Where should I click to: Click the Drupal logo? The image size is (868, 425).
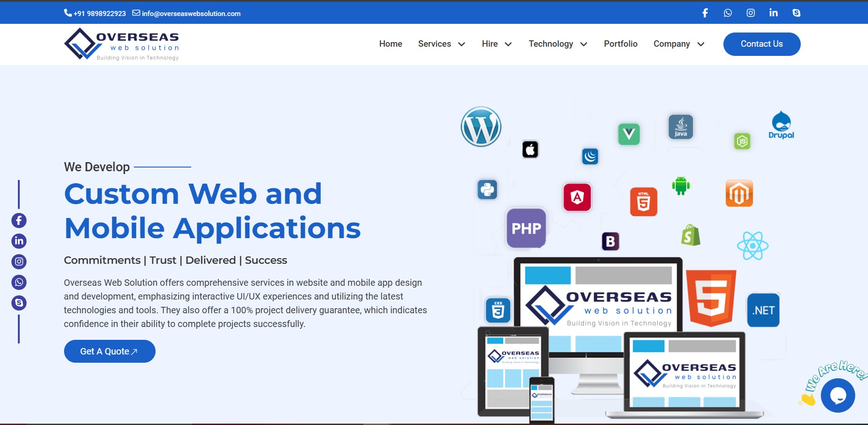pyautogui.click(x=781, y=125)
